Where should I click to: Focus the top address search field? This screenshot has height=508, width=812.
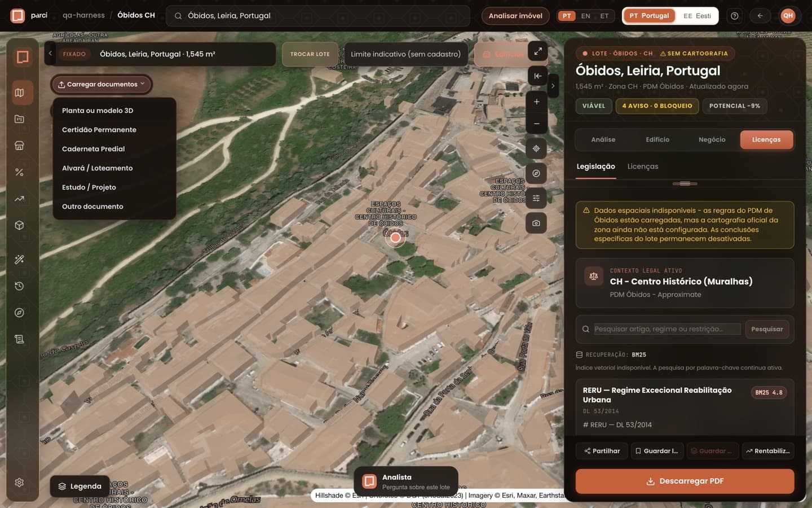(318, 16)
